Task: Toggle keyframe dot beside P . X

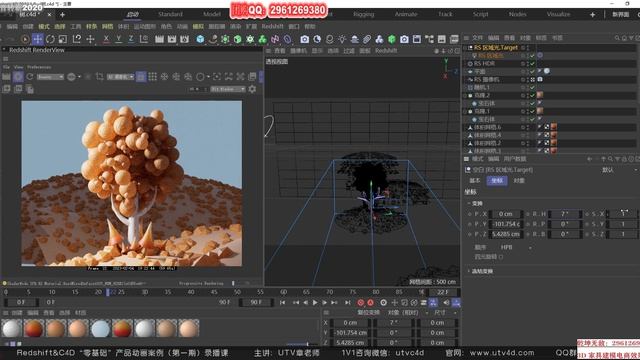Action: [469, 214]
